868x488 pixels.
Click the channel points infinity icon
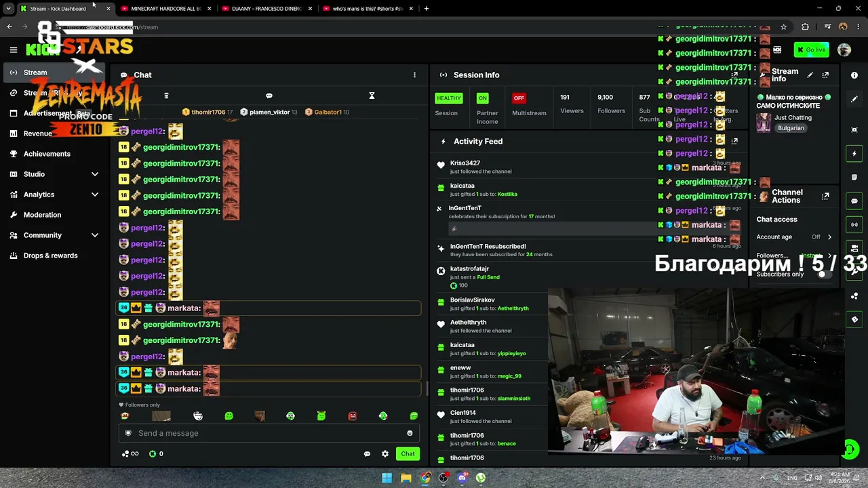130,454
